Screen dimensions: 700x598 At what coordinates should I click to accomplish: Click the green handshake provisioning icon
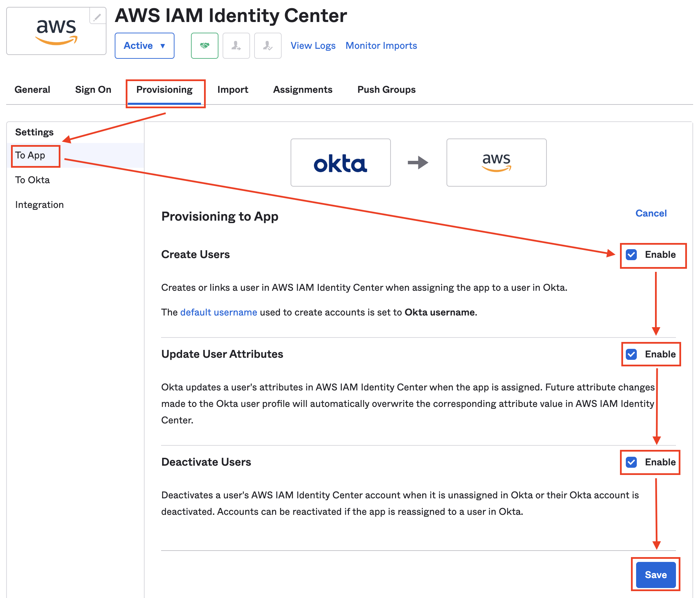(205, 46)
